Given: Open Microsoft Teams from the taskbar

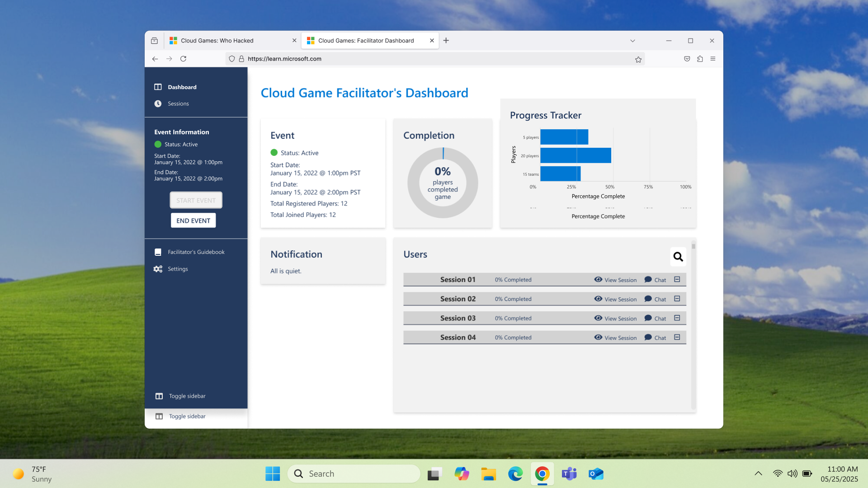Looking at the screenshot, I should 569,474.
